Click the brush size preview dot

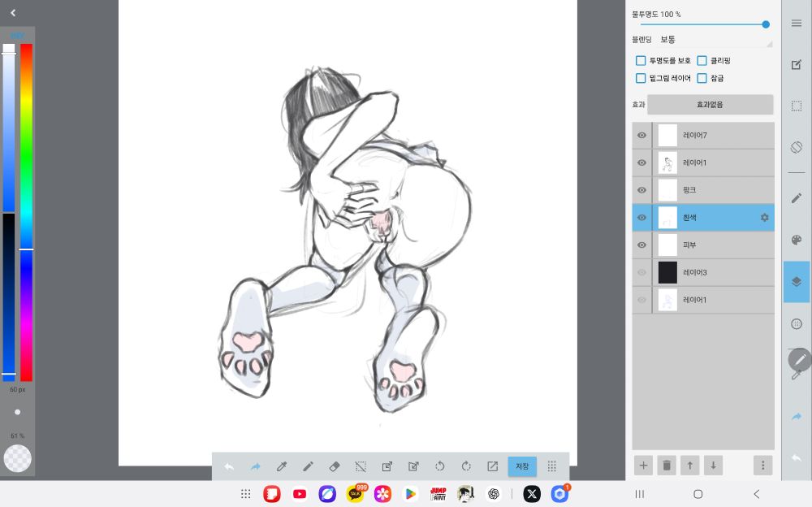pos(18,412)
